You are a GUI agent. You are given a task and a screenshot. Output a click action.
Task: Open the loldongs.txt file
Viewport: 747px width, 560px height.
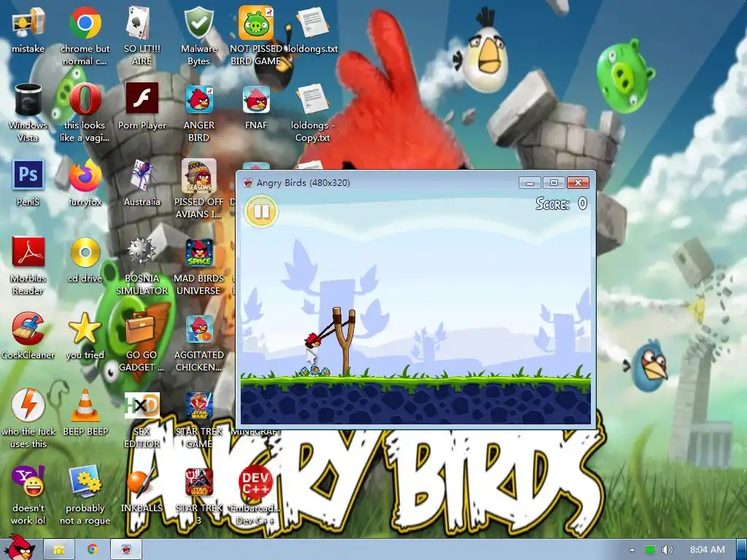[313, 23]
